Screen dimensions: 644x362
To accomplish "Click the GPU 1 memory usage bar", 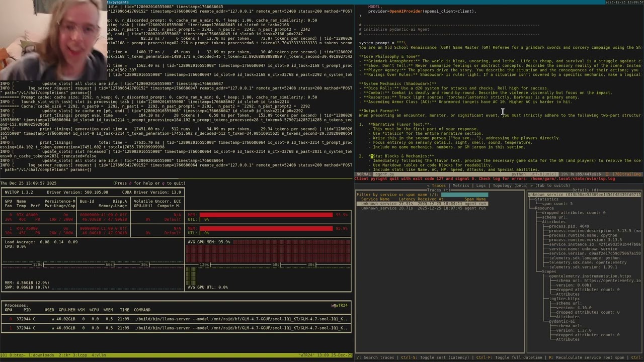I will [266, 228].
